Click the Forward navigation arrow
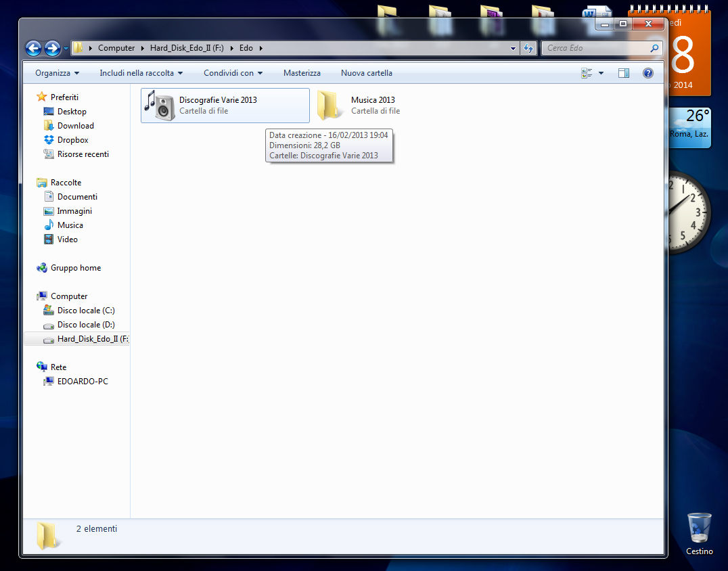 (52, 48)
